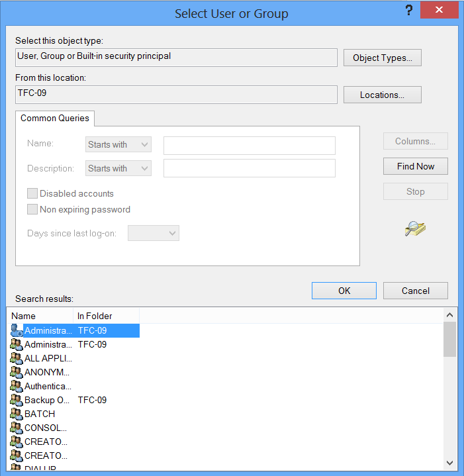Toggle the Disabled accounts checkbox
Viewport: 464px width, 476px height.
click(x=32, y=193)
